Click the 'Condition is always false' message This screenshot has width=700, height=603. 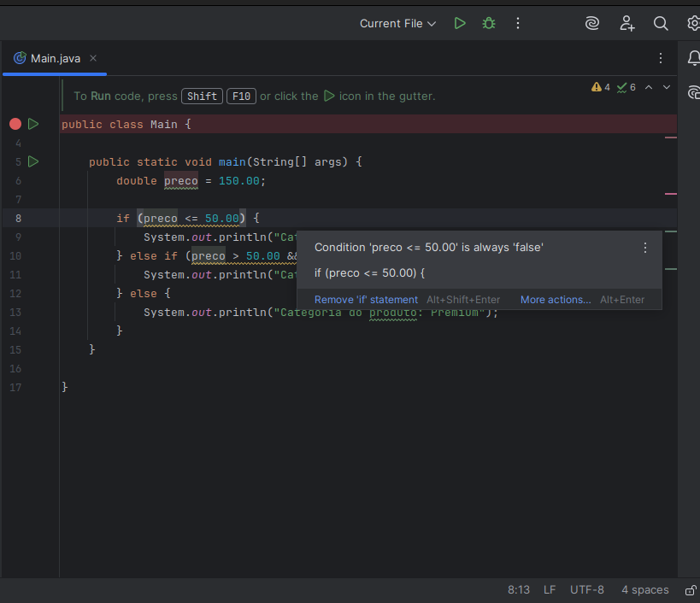pyautogui.click(x=428, y=248)
